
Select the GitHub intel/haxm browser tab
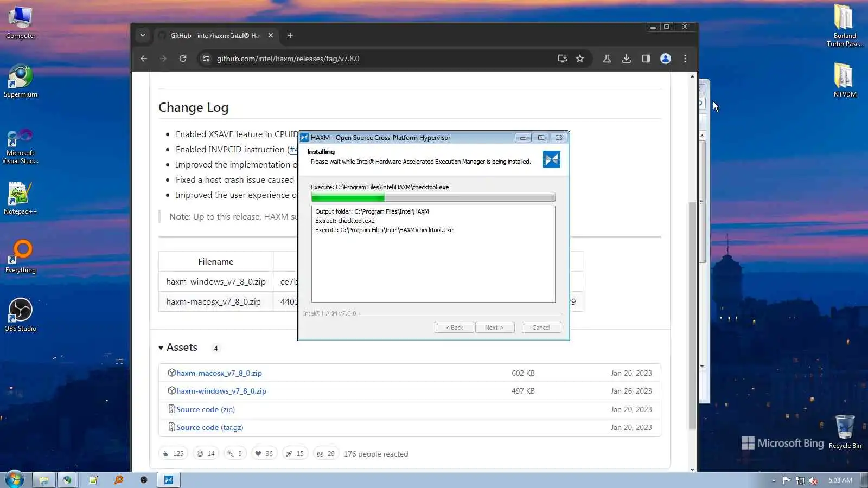pos(215,35)
